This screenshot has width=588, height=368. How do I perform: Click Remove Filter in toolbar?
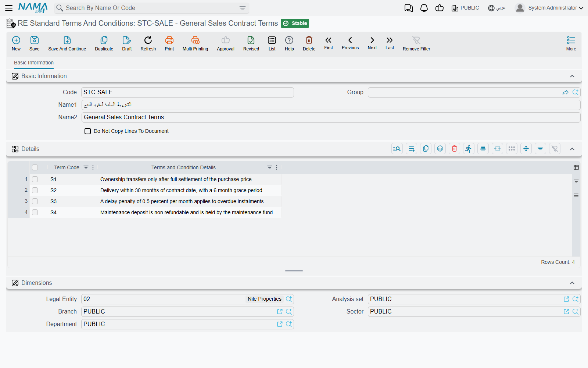[416, 43]
